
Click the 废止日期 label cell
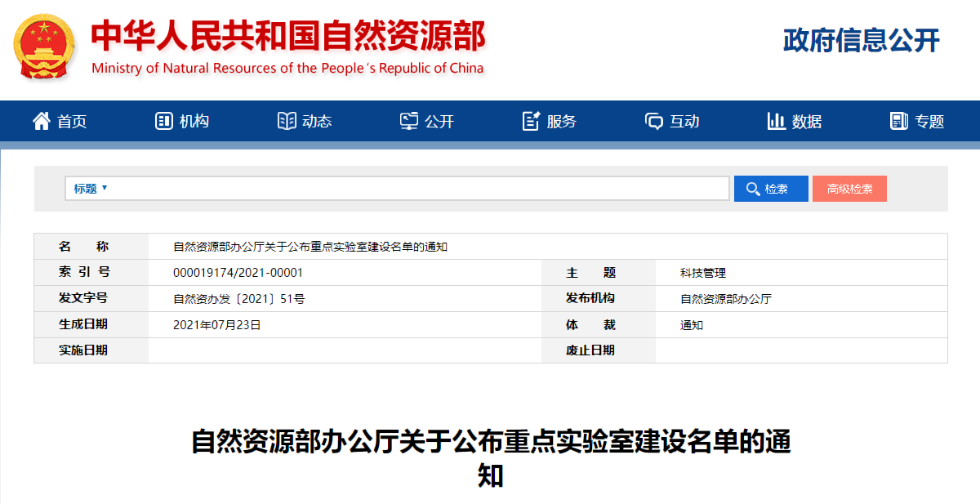click(x=599, y=350)
